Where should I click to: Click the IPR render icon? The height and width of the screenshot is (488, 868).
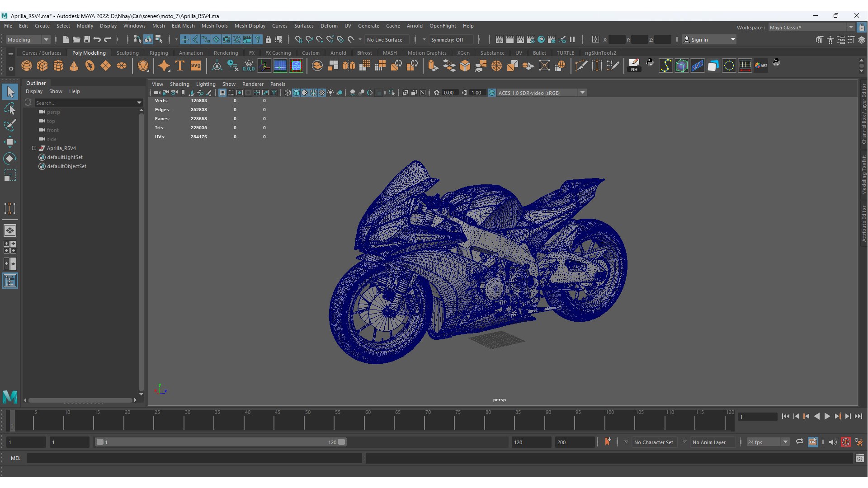coord(520,40)
